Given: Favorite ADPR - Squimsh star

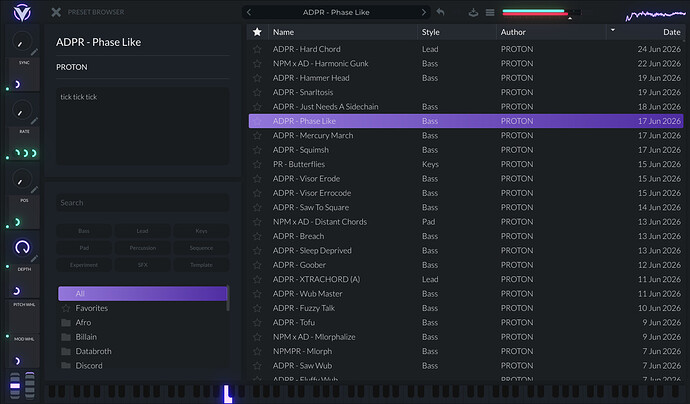Looking at the screenshot, I should coord(257,150).
